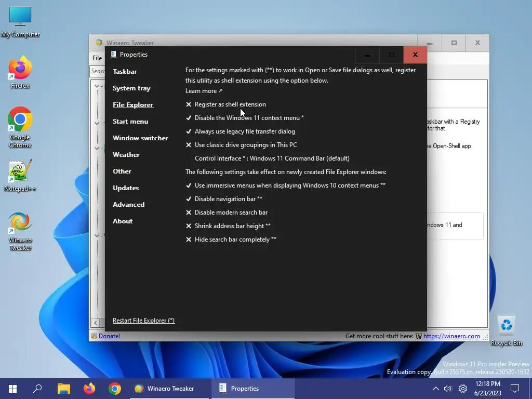The height and width of the screenshot is (399, 532).
Task: Open the settings gear tray icon
Action: [x=463, y=389]
